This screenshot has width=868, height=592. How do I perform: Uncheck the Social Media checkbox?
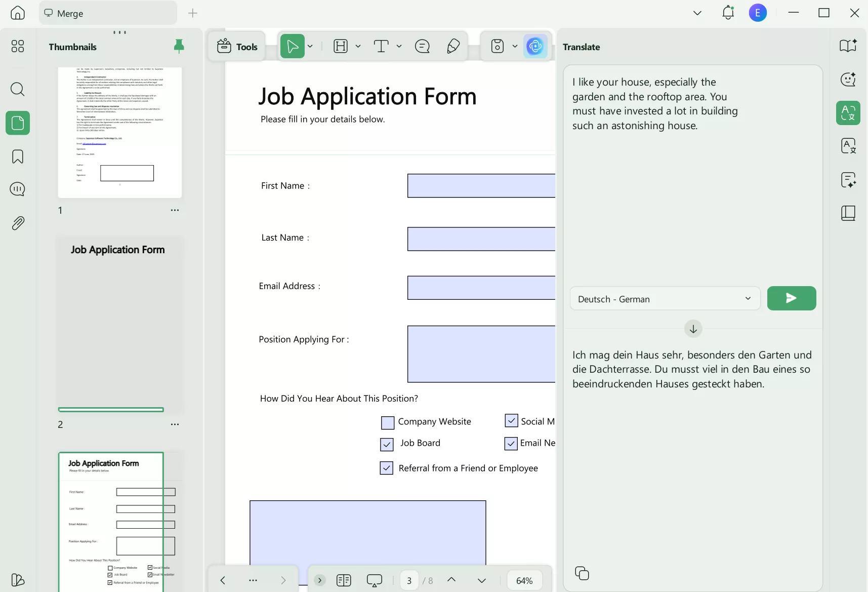(512, 421)
